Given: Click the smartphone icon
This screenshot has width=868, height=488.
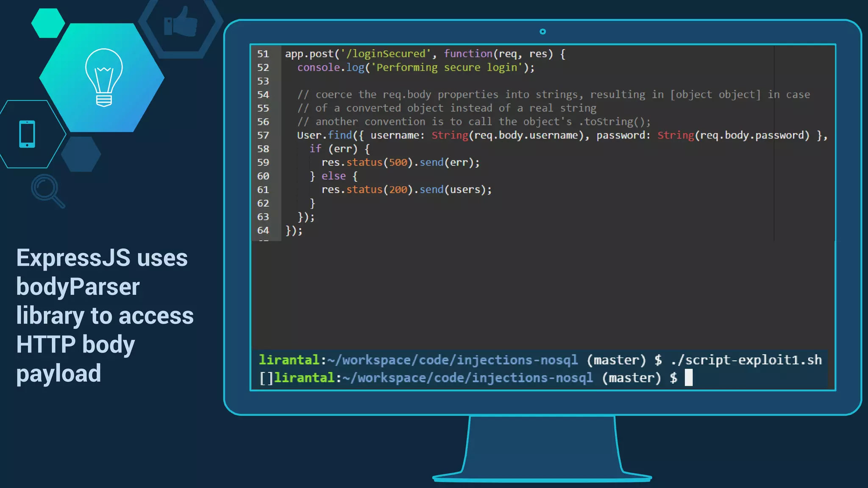Looking at the screenshot, I should (x=27, y=134).
